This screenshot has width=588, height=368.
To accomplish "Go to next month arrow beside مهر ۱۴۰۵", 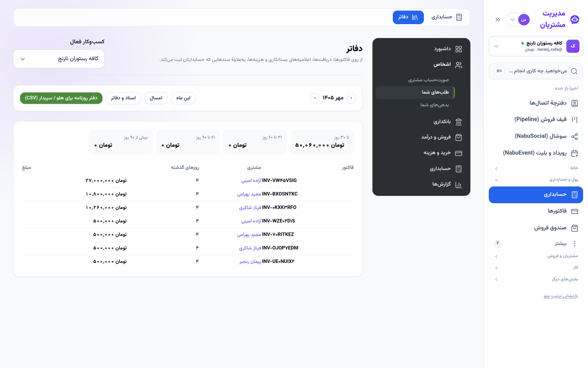I will [315, 98].
